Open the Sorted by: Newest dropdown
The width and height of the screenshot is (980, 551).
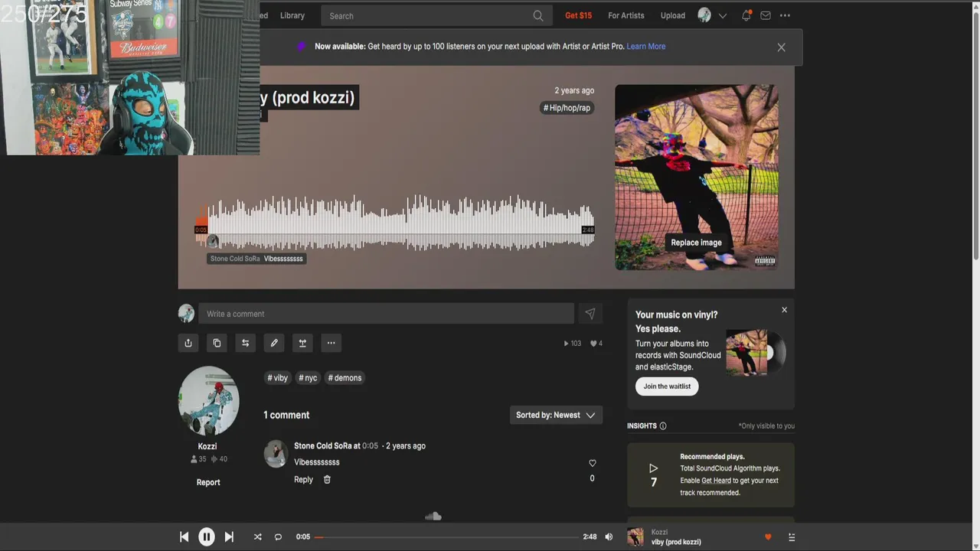point(556,415)
